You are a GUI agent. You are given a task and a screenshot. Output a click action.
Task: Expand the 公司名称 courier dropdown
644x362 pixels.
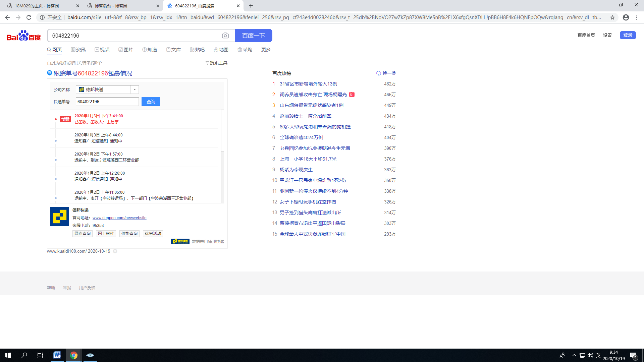(x=135, y=89)
